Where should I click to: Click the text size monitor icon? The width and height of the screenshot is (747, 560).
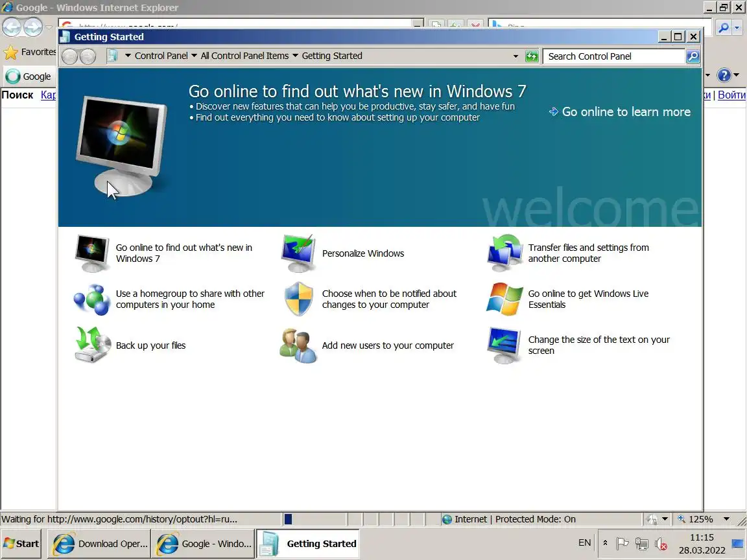504,345
